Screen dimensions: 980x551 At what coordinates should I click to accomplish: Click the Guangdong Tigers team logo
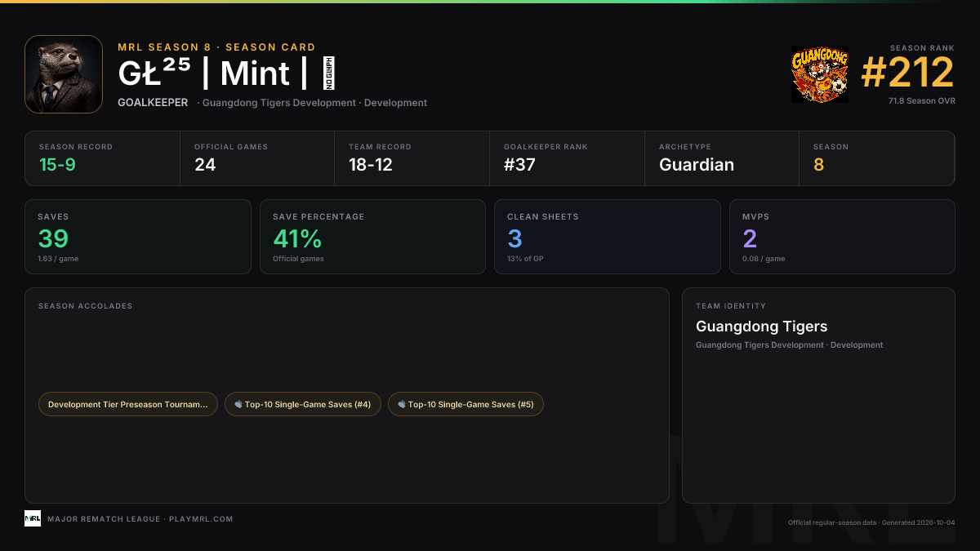point(820,74)
